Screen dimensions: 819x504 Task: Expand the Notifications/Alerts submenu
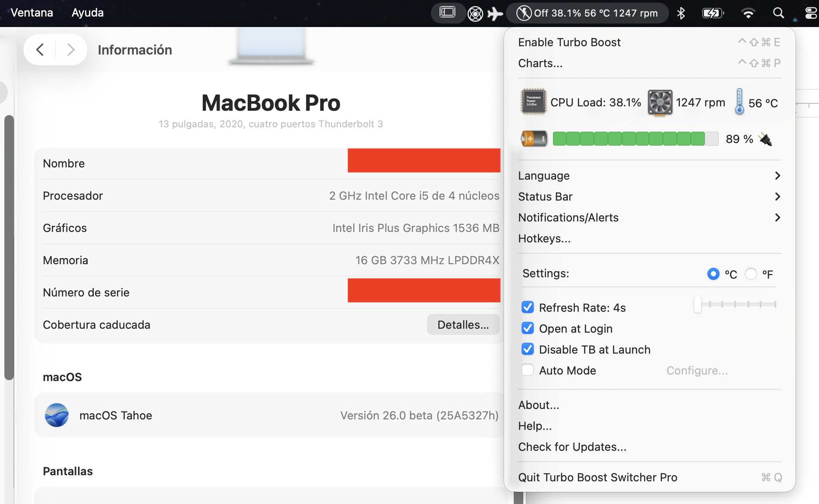(649, 218)
